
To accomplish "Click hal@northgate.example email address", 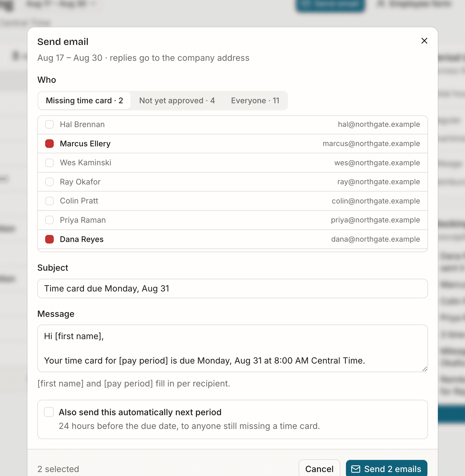I will tap(379, 124).
